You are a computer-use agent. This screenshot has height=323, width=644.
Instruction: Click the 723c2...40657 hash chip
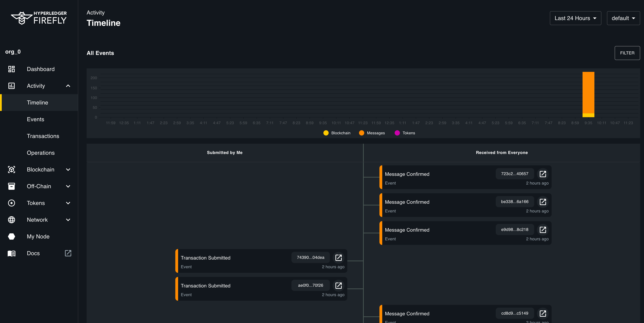tap(515, 174)
